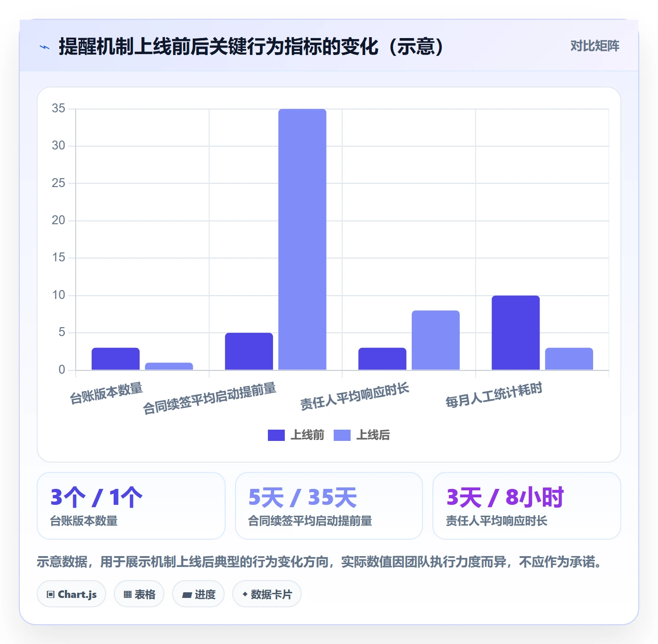Click the 每月人工统计耗时 x-axis label
658x644 pixels.
(x=494, y=395)
